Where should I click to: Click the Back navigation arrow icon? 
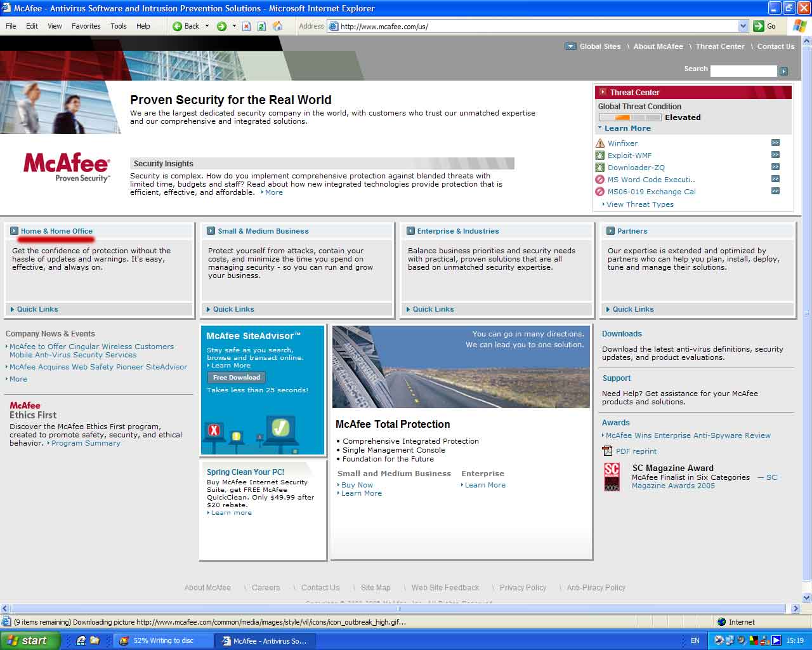coord(178,26)
